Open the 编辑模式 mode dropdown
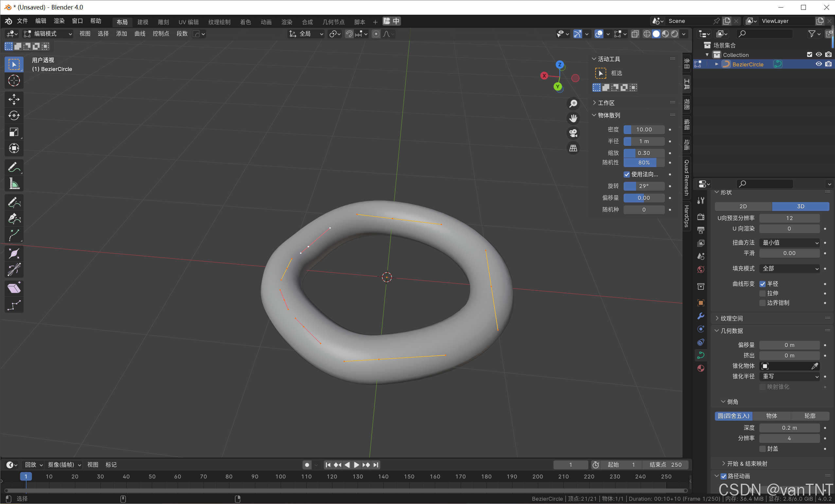Screen dimensions: 835x504 pyautogui.click(x=48, y=34)
